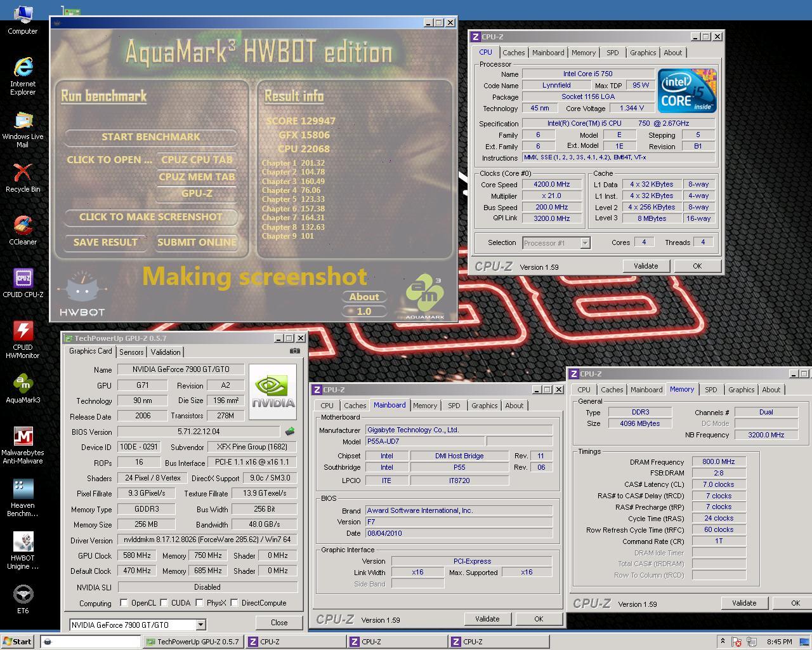Show hidden system tray icons arrow
The image size is (812, 650).
pyautogui.click(x=722, y=641)
